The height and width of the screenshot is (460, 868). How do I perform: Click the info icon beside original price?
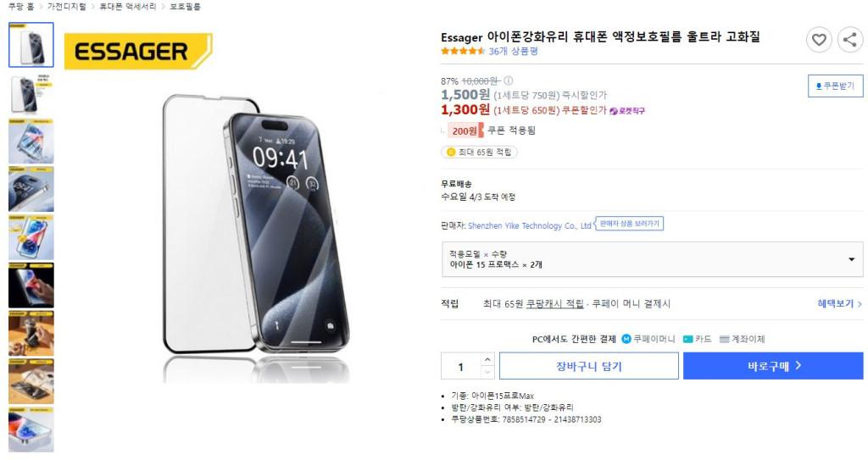pyautogui.click(x=509, y=80)
